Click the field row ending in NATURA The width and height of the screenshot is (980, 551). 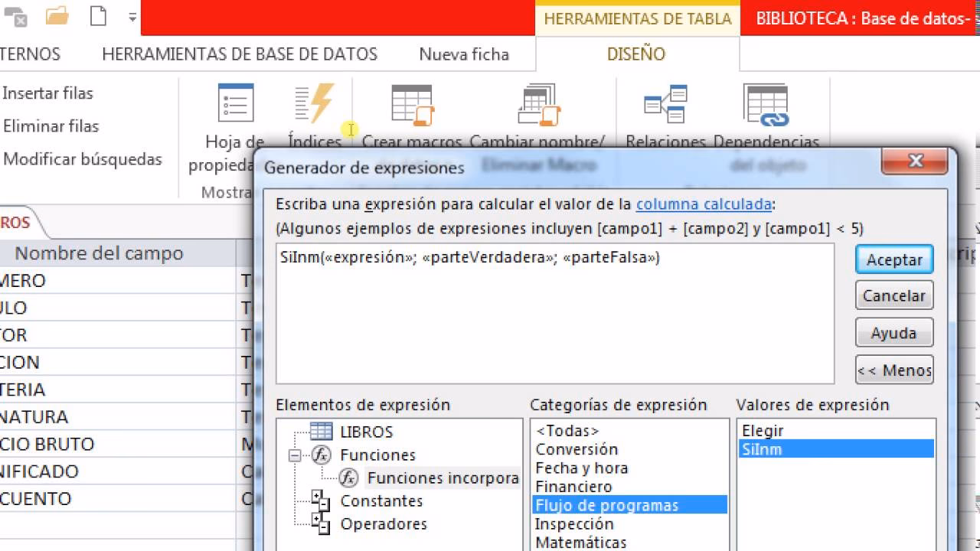click(x=118, y=417)
